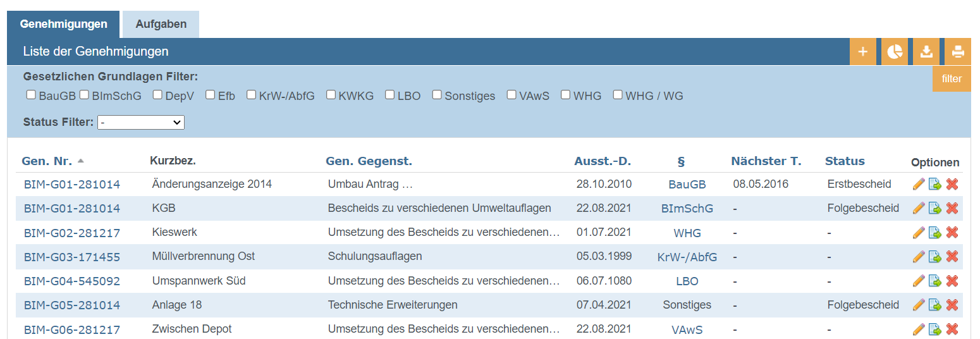Viewport: 980px width, 339px height.
Task: Open document icon for Zwischen Depot
Action: tap(935, 330)
